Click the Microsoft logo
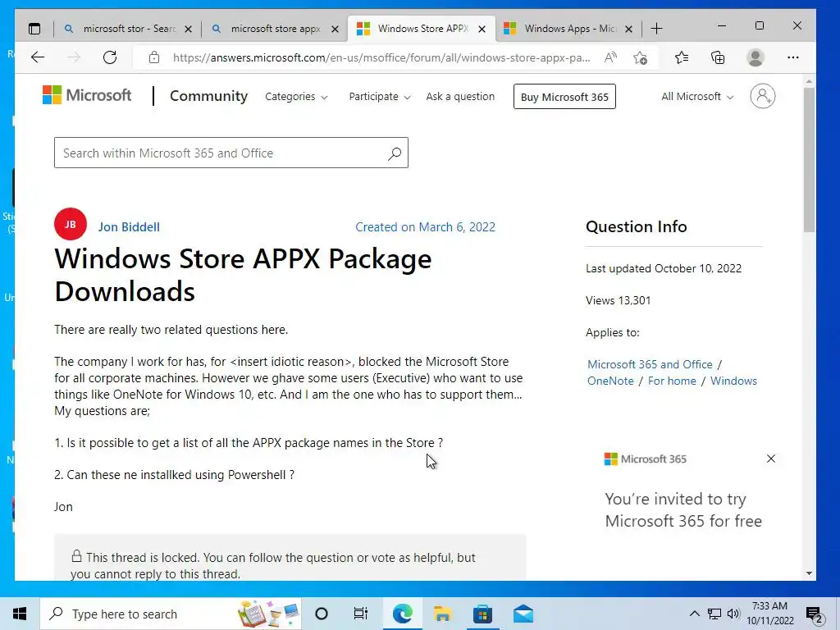The width and height of the screenshot is (840, 630). coord(87,95)
